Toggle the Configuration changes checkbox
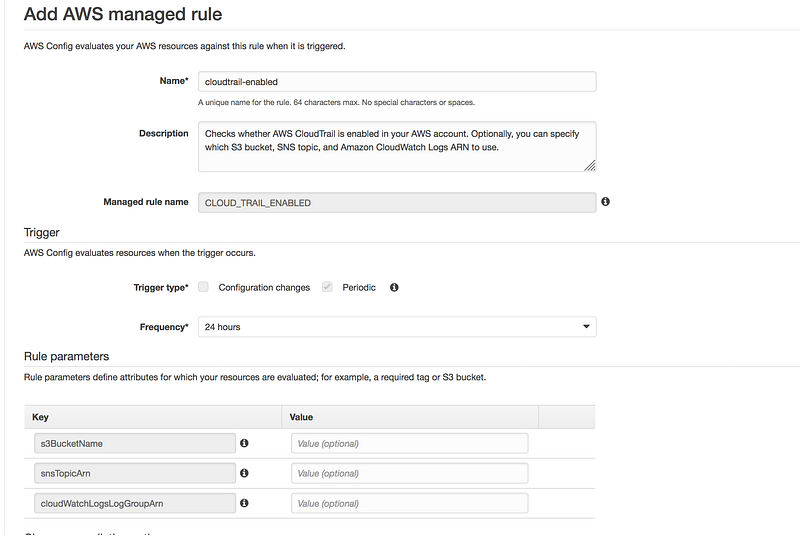This screenshot has height=538, width=800. [204, 288]
